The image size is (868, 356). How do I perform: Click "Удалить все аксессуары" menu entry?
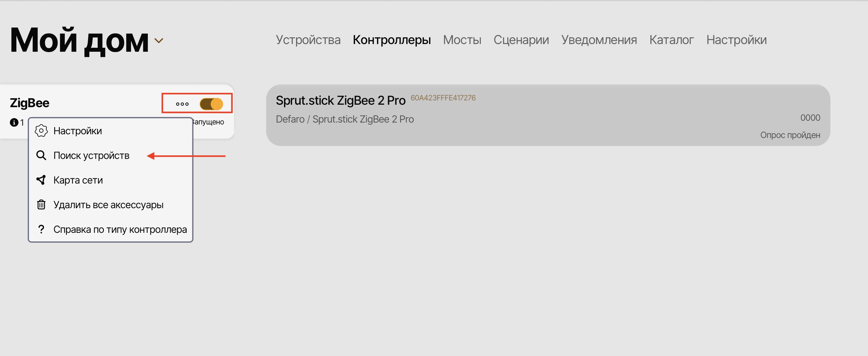coord(108,204)
